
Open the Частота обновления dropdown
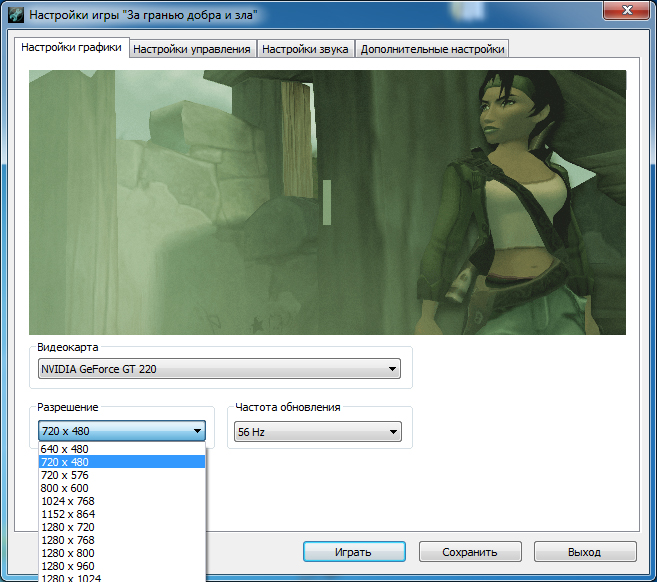coord(392,432)
